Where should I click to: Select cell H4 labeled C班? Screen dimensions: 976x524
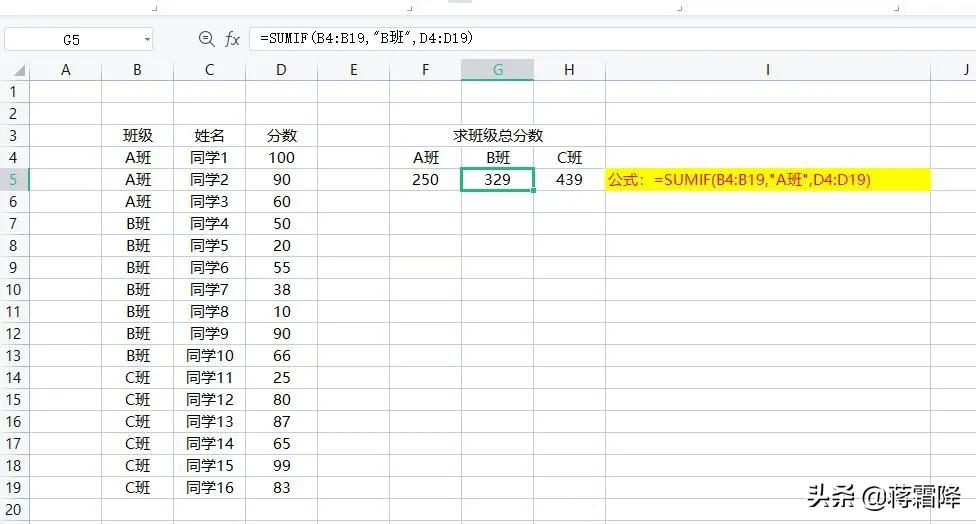click(569, 158)
